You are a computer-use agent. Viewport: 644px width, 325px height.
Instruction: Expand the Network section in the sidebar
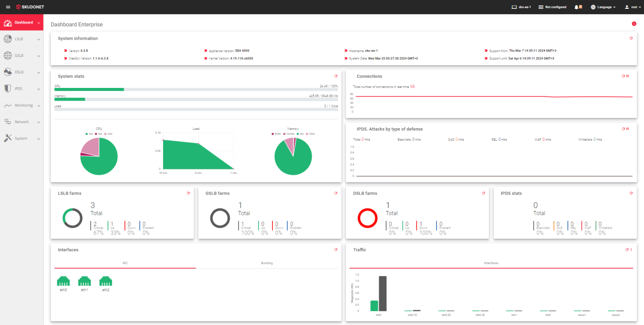coord(22,121)
